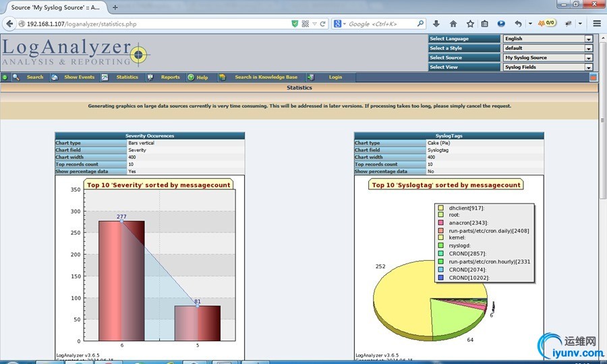607x364 pixels.
Task: Open the Reports menu item
Action: pos(171,77)
